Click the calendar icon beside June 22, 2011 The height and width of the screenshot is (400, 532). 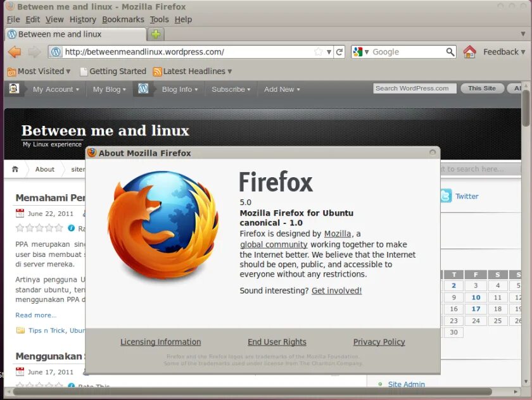coord(20,213)
